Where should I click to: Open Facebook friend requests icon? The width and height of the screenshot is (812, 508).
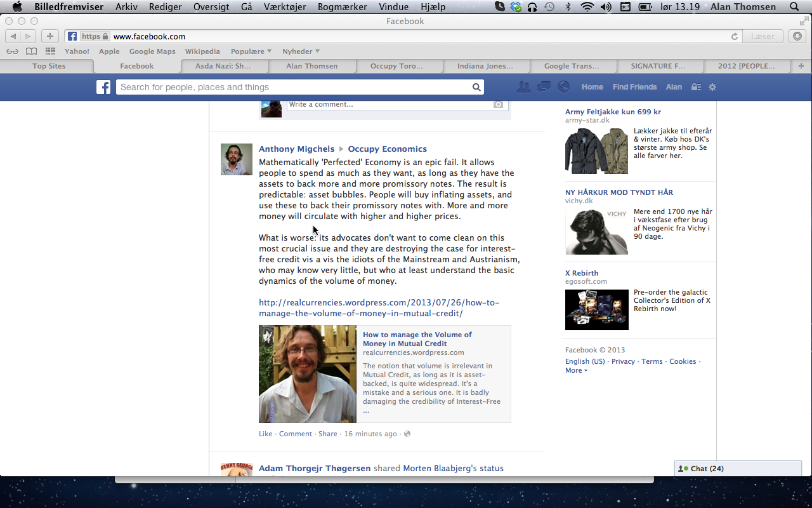(x=523, y=87)
